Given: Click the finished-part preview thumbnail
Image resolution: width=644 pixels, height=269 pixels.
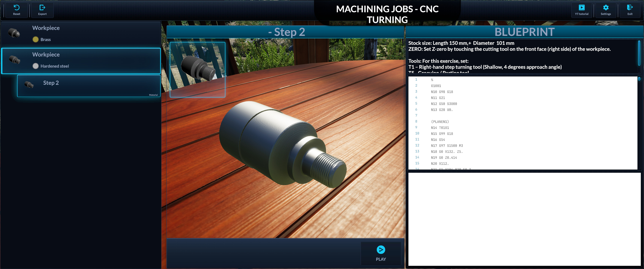Looking at the screenshot, I should tap(198, 70).
